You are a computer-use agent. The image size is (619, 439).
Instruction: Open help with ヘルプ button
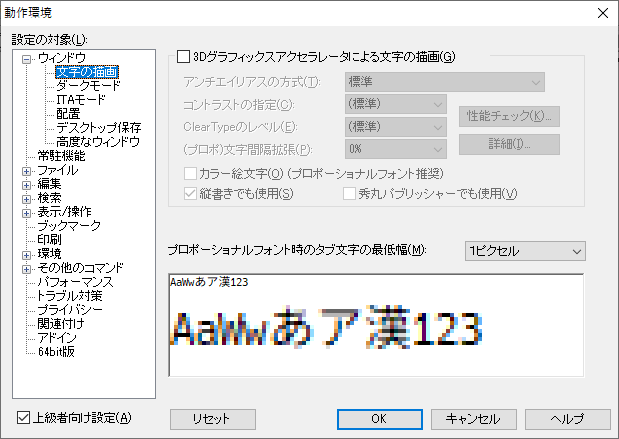[x=567, y=418]
